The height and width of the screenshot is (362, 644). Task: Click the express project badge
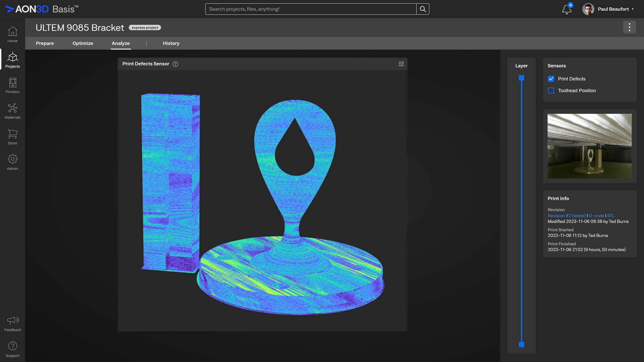[145, 28]
